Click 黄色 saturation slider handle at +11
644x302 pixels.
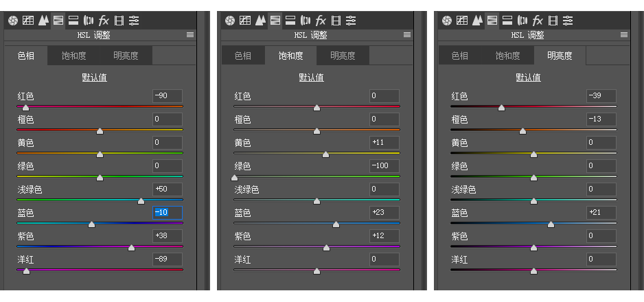[325, 154]
